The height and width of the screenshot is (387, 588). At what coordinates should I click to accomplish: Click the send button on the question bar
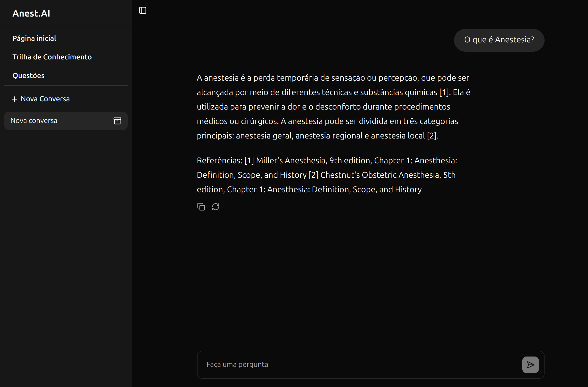(x=530, y=365)
